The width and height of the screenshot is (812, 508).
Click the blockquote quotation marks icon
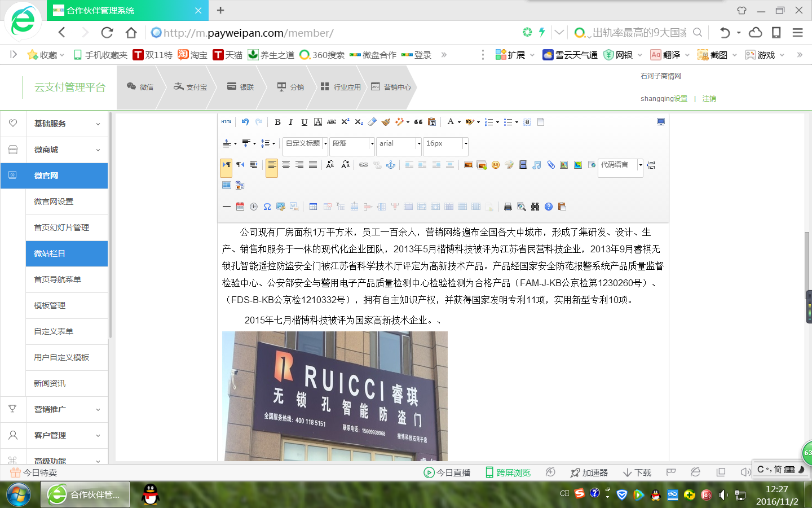(x=418, y=122)
